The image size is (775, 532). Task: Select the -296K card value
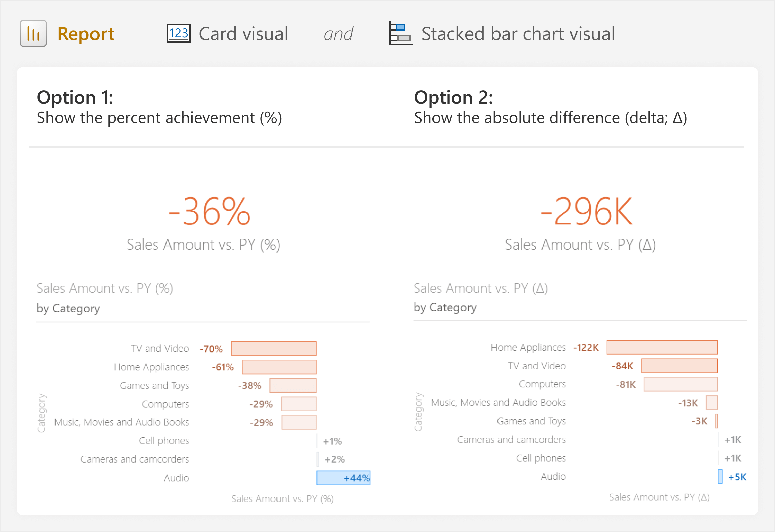point(586,211)
